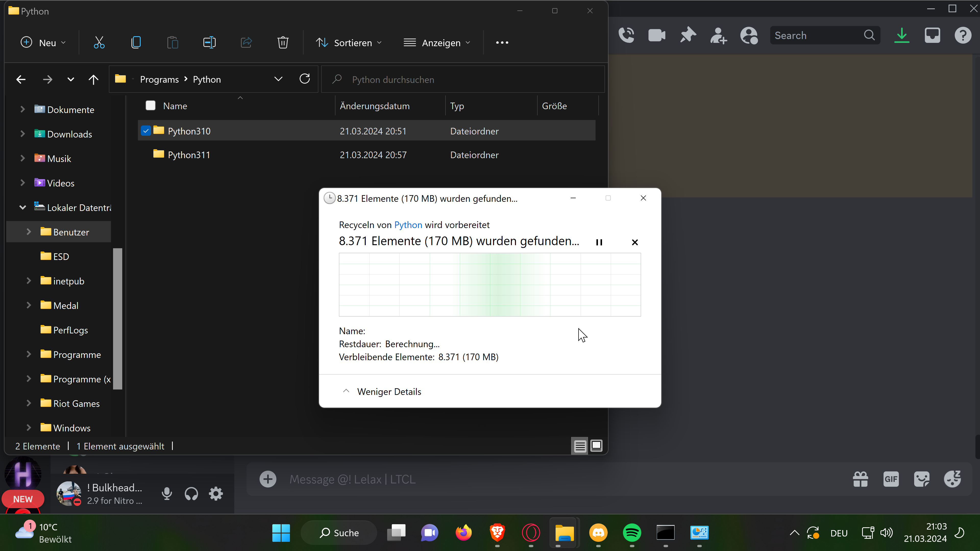Start a Discord voice call
The width and height of the screenshot is (980, 551).
[x=626, y=35]
